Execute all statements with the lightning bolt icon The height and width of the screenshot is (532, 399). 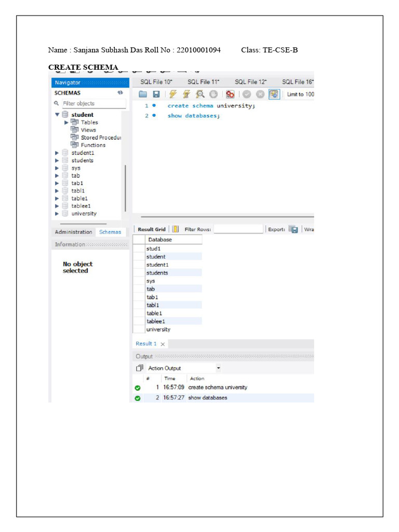point(172,94)
